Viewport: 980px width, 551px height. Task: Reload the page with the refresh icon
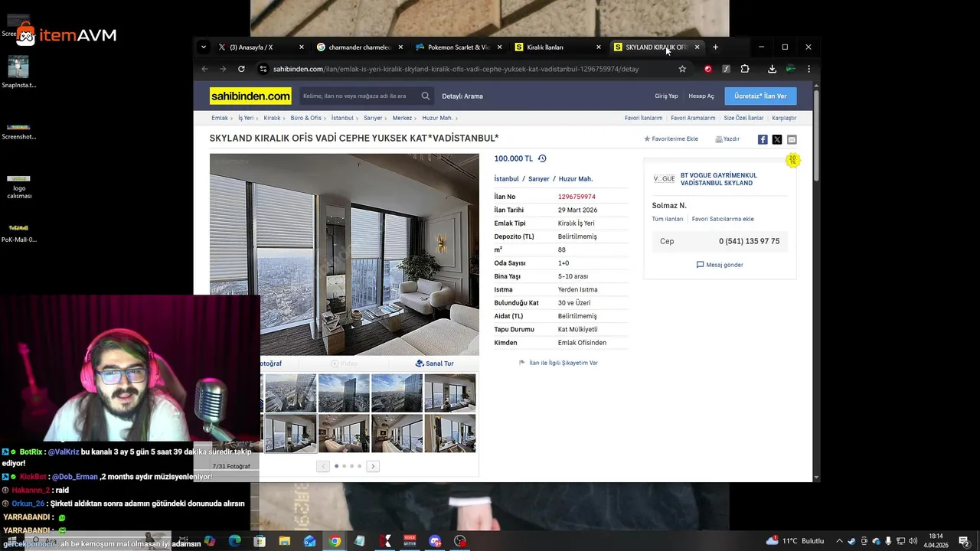point(241,69)
